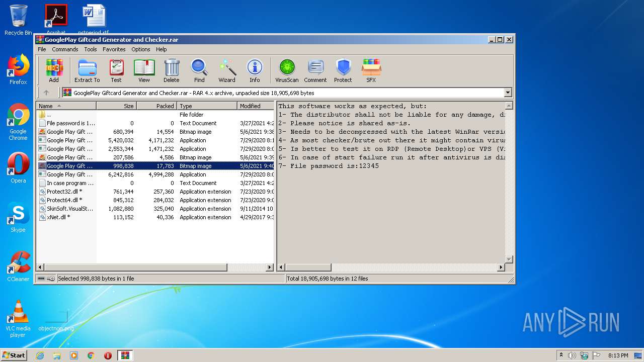The width and height of the screenshot is (644, 362).
Task: Click the Extract To toolbar icon
Action: pyautogui.click(x=87, y=70)
